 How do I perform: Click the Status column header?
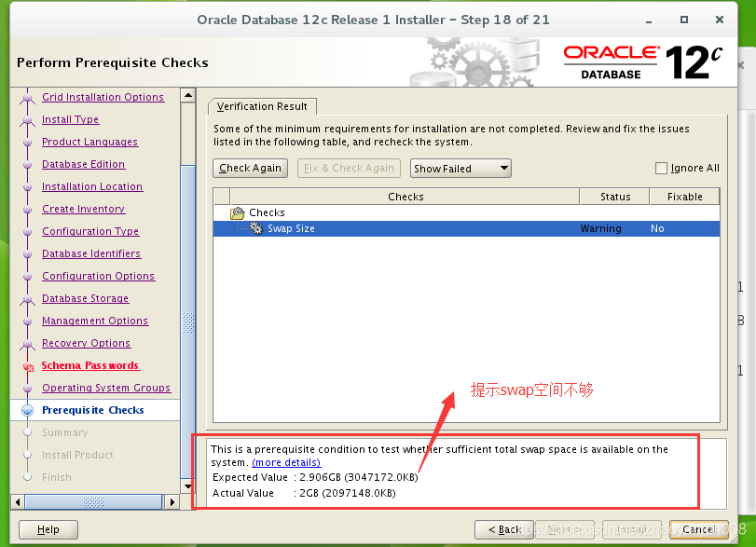coord(615,197)
